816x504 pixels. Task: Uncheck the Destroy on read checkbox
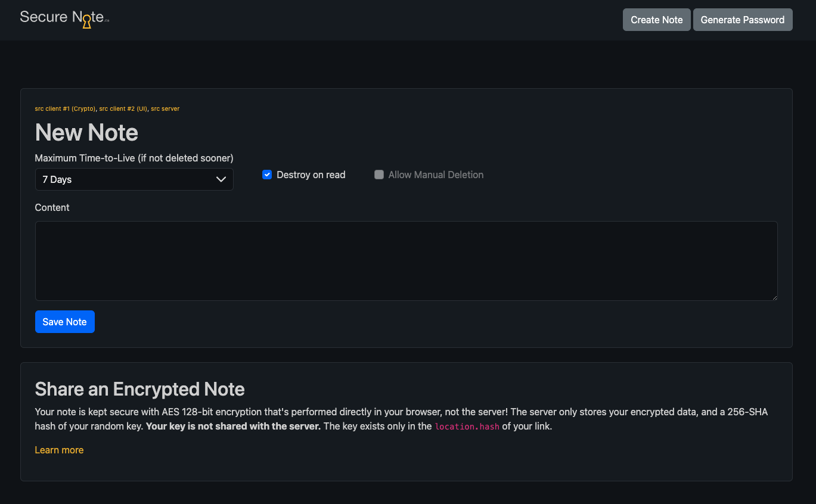coord(266,175)
